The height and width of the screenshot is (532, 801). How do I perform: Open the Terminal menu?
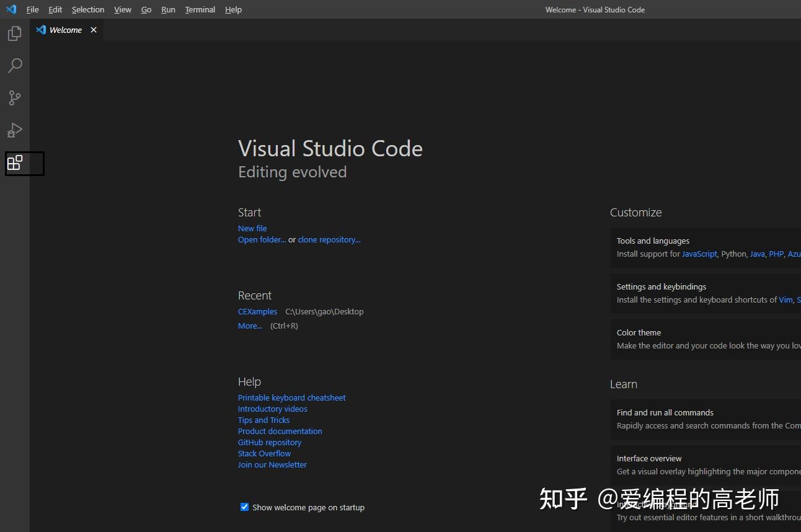[x=200, y=9]
